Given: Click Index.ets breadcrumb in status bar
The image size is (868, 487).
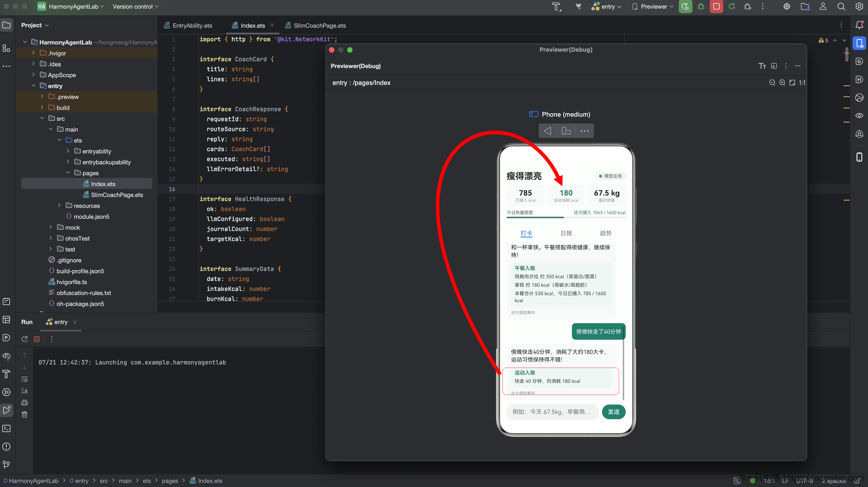Looking at the screenshot, I should (x=206, y=481).
